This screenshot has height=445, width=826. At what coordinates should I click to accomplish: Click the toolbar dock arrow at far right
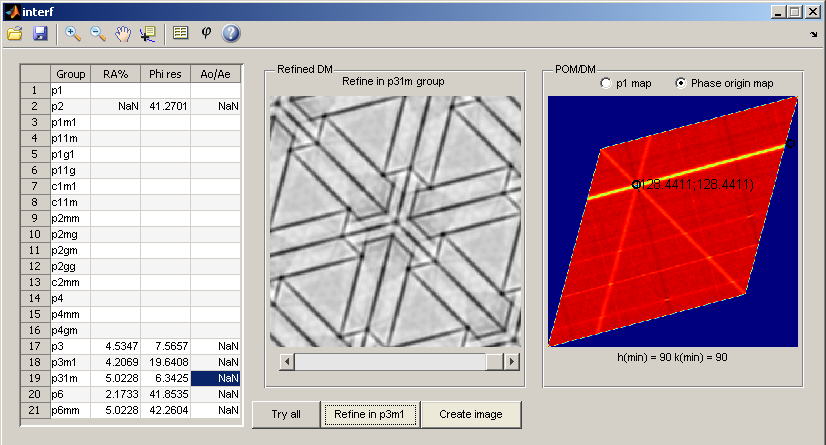[x=813, y=34]
